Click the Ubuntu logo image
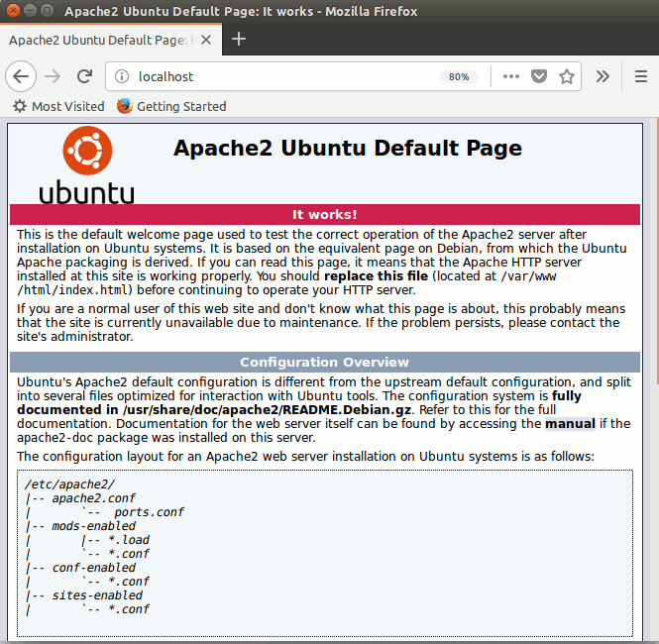The width and height of the screenshot is (659, 644). tap(87, 164)
